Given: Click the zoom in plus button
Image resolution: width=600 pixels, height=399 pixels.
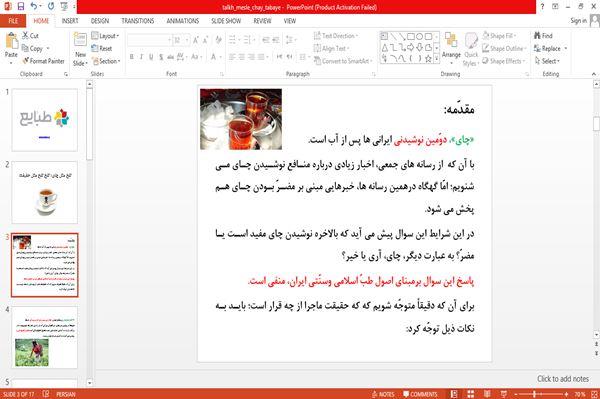Looking at the screenshot, I should pos(566,394).
